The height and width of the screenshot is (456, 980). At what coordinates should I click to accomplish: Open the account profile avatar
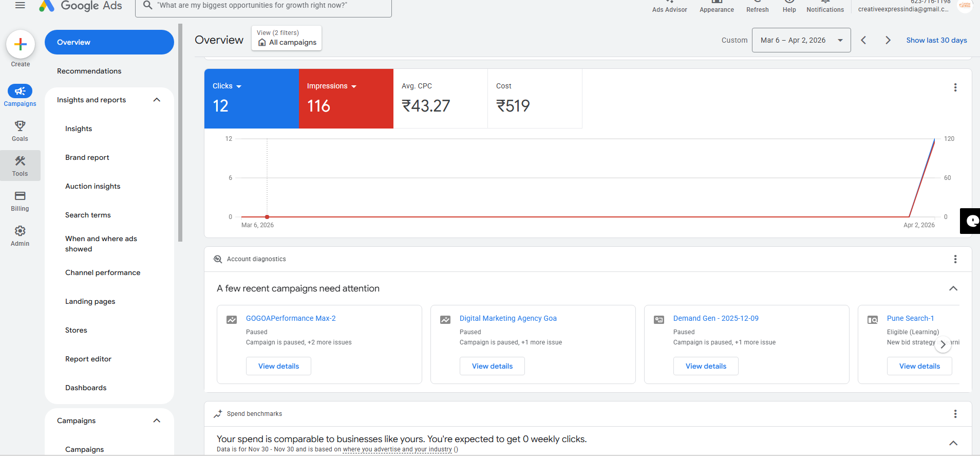pyautogui.click(x=965, y=5)
